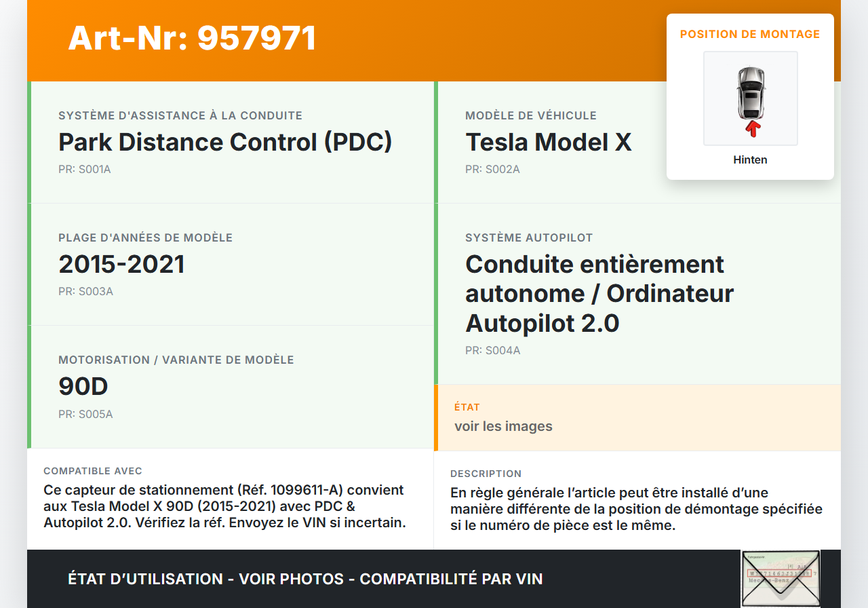Image resolution: width=868 pixels, height=608 pixels.
Task: Click the 'Hinten' position label
Action: [x=750, y=160]
